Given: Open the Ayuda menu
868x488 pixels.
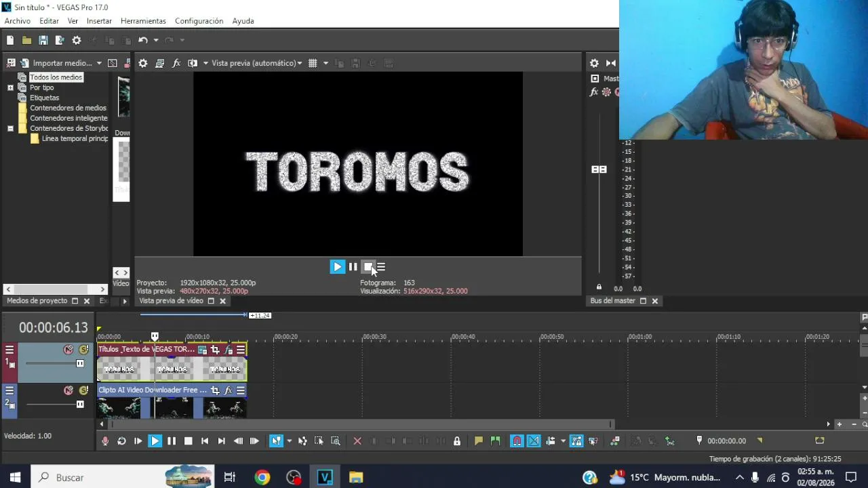Looking at the screenshot, I should pos(243,21).
